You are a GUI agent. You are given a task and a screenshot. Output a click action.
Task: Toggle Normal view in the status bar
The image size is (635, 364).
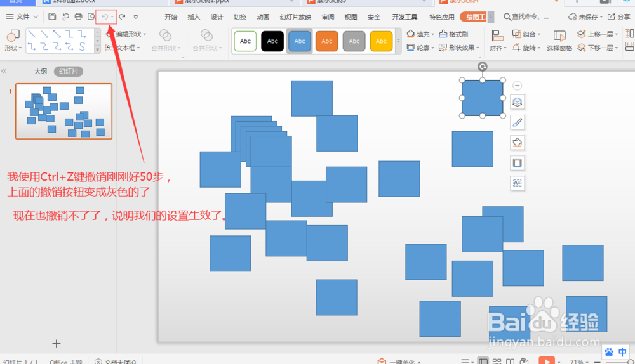483,361
